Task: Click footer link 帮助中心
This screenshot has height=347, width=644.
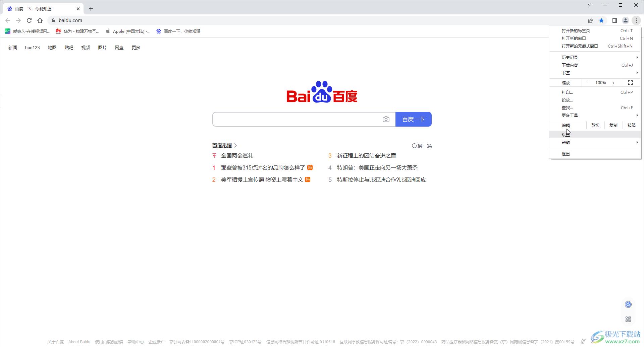Action: (136, 342)
